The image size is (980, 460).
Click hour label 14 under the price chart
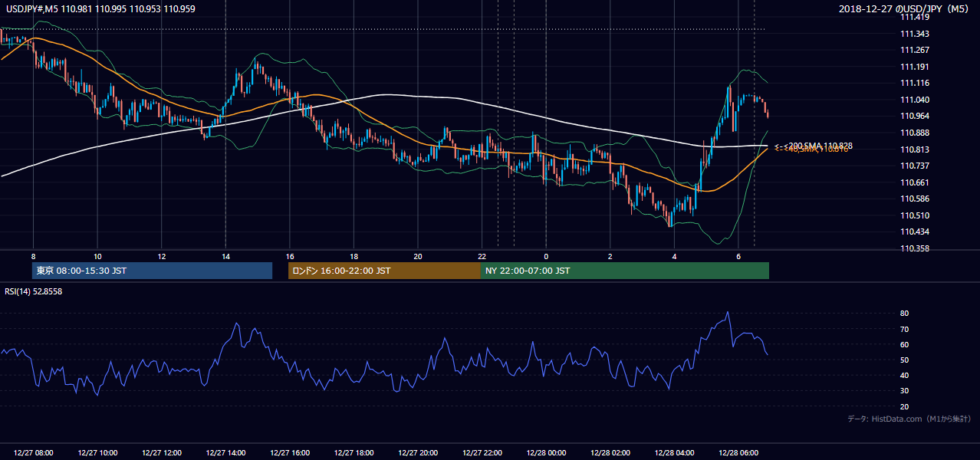[225, 256]
